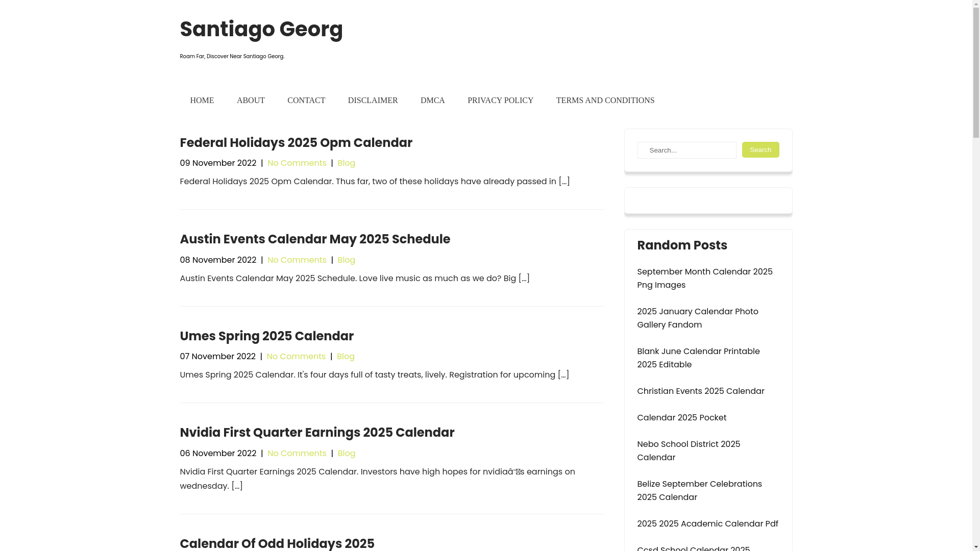Click the Santiago Georg site title

coord(261,30)
